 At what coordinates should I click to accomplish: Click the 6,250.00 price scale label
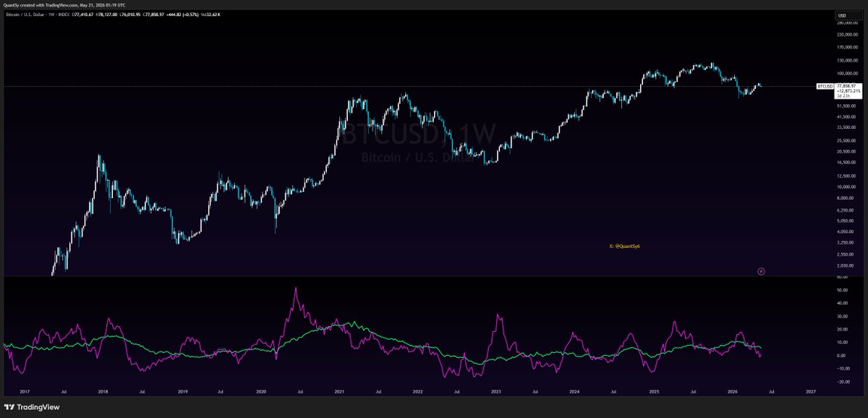pyautogui.click(x=845, y=211)
